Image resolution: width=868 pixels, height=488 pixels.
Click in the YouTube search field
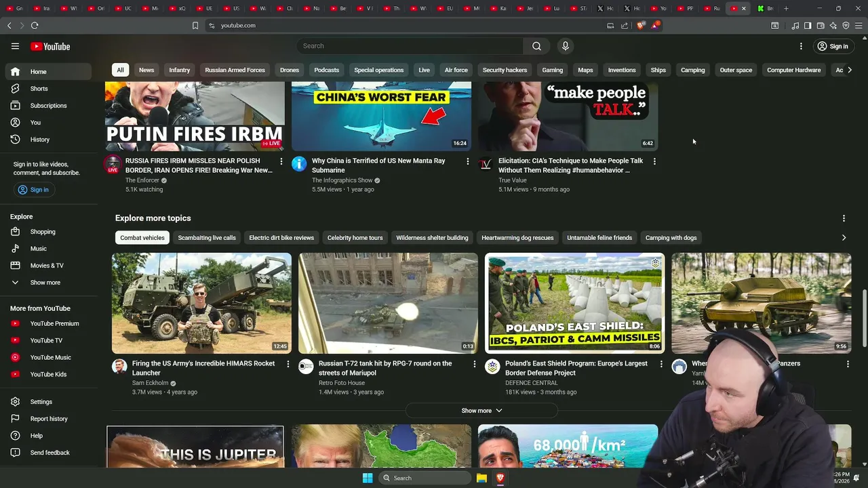410,46
